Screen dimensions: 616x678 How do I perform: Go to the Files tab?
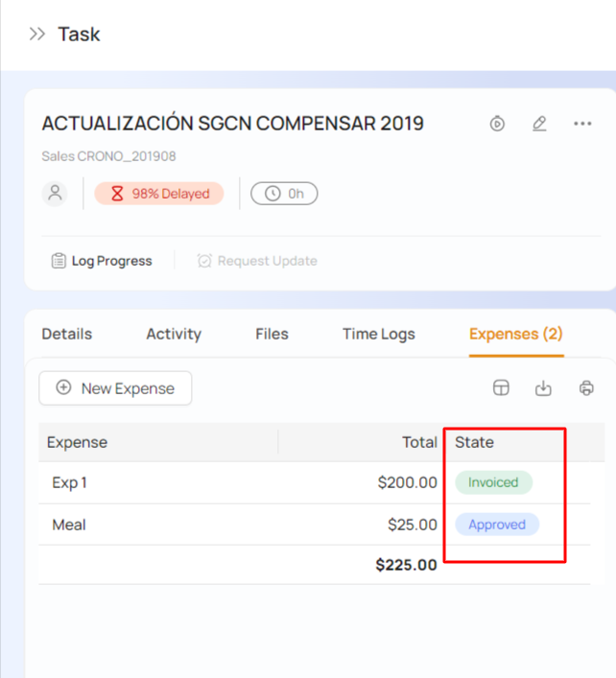(x=272, y=334)
